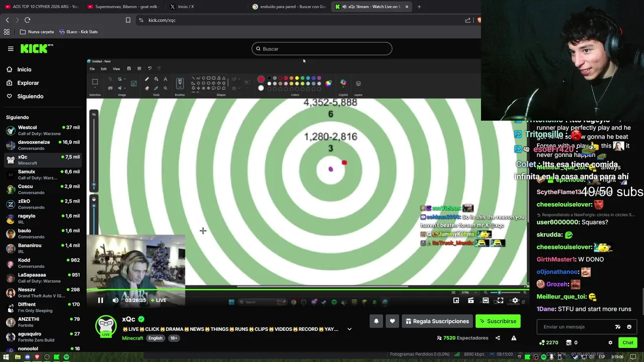
Task: Open the chat settings gear
Action: (610, 343)
